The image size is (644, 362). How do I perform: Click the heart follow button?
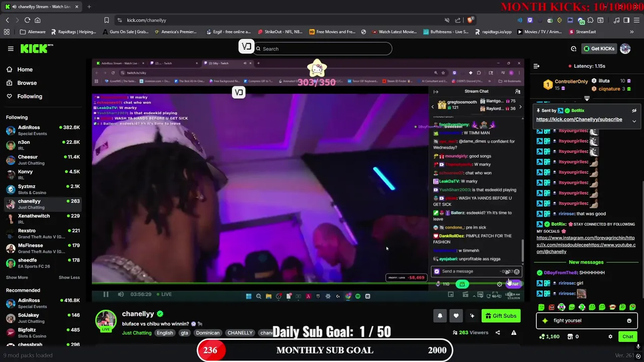click(x=456, y=316)
